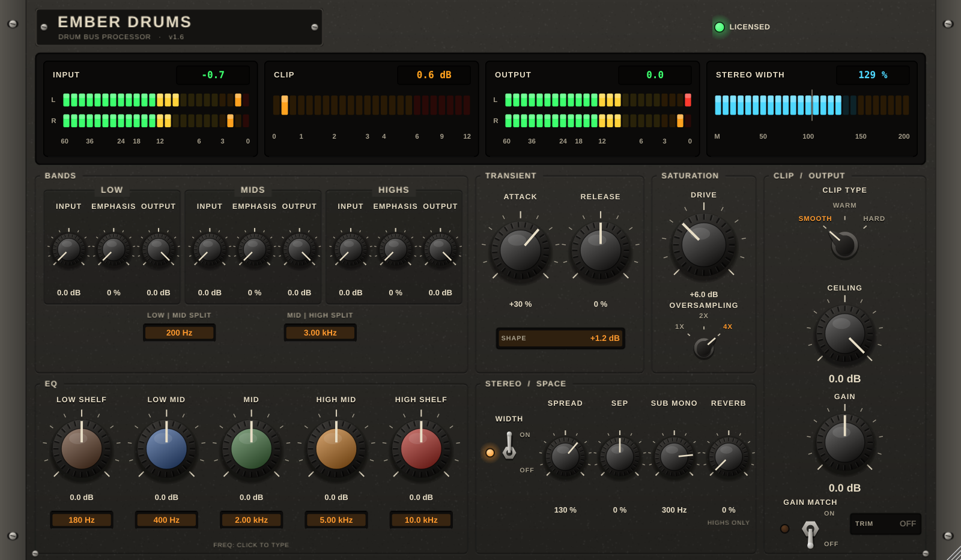The height and width of the screenshot is (560, 961).
Task: Click the Sep knob
Action: coord(620,457)
